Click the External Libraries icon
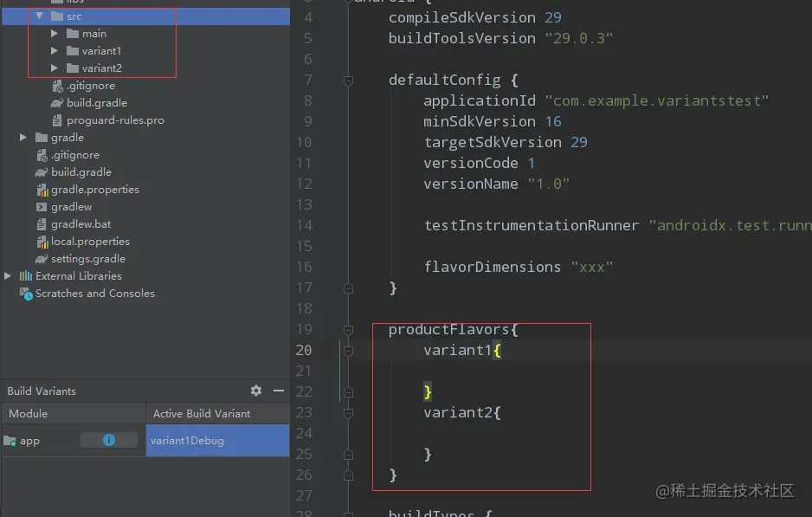812x517 pixels. pos(26,275)
